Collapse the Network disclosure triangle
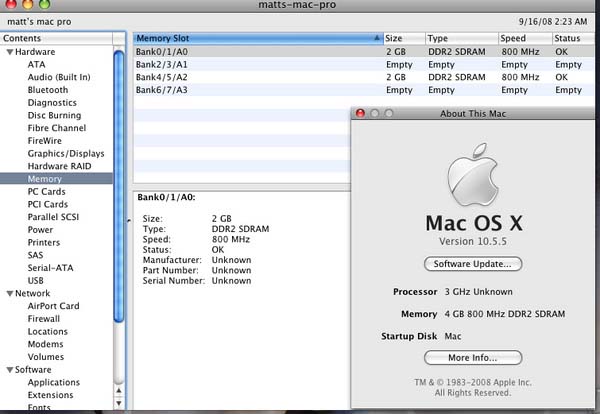The image size is (600, 414). click(x=10, y=294)
